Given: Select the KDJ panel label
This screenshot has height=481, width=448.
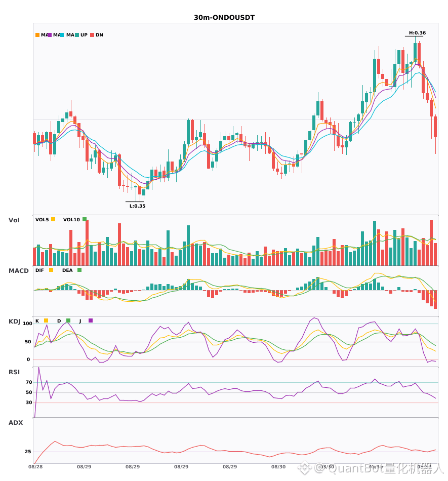Looking at the screenshot, I should (x=14, y=322).
